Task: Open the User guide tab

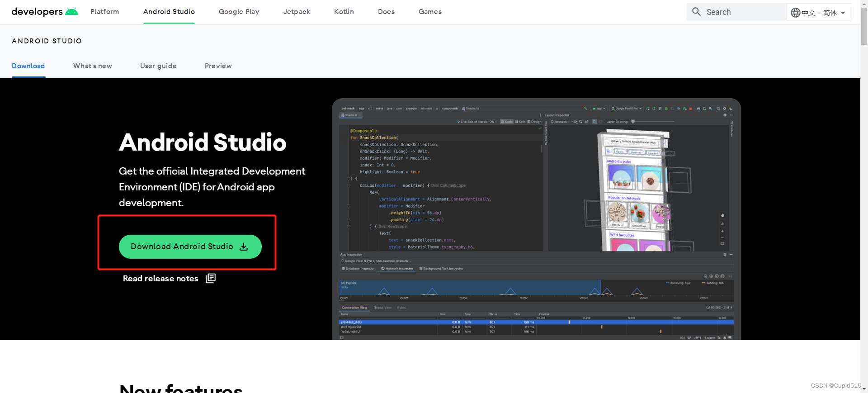Action: [158, 66]
